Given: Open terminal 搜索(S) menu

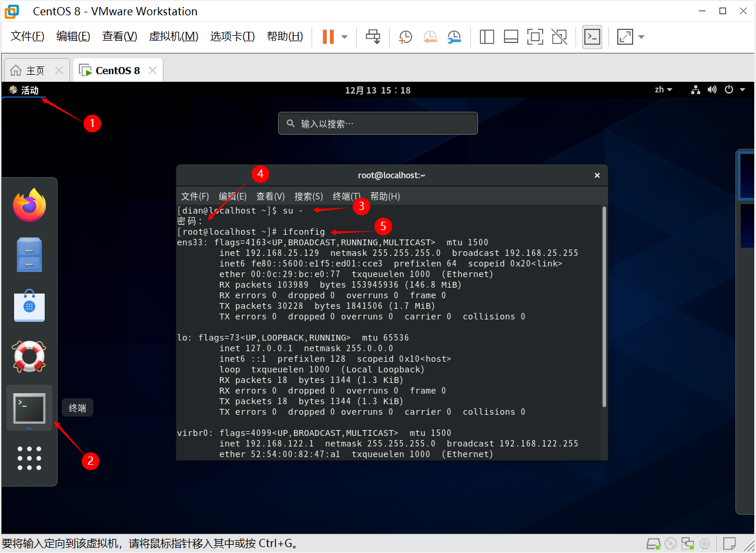Looking at the screenshot, I should pos(309,196).
